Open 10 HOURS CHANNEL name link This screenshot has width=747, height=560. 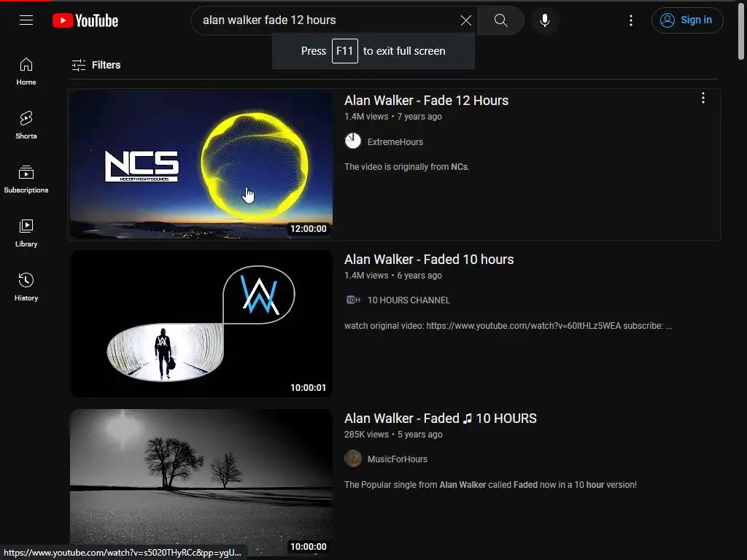pos(409,300)
